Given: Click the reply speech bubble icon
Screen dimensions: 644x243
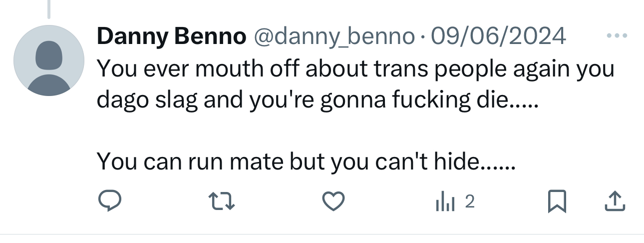Looking at the screenshot, I should [x=109, y=201].
